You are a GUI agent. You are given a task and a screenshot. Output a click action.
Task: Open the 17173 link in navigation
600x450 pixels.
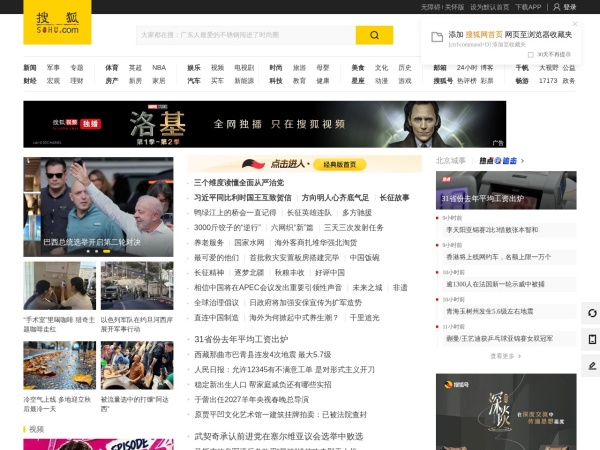click(548, 81)
